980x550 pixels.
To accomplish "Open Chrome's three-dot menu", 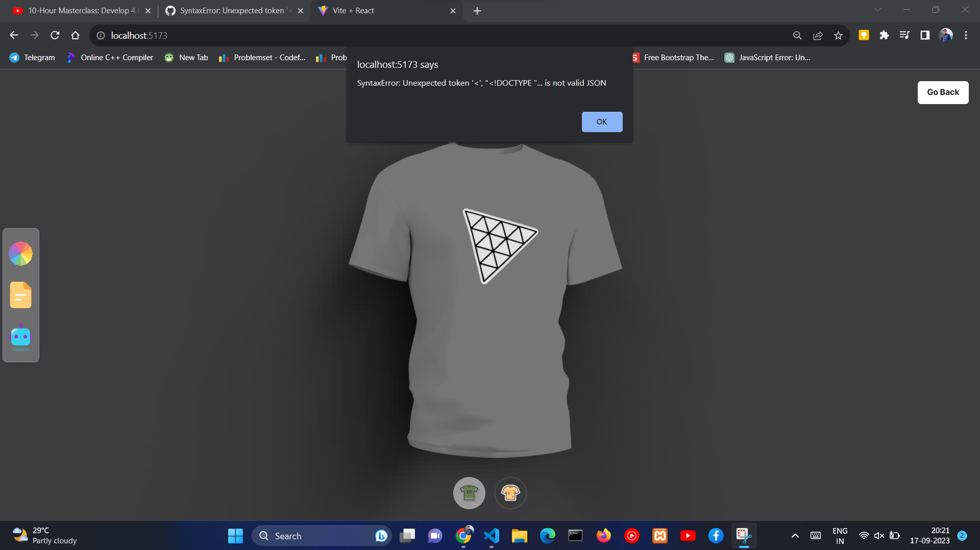I will (966, 36).
